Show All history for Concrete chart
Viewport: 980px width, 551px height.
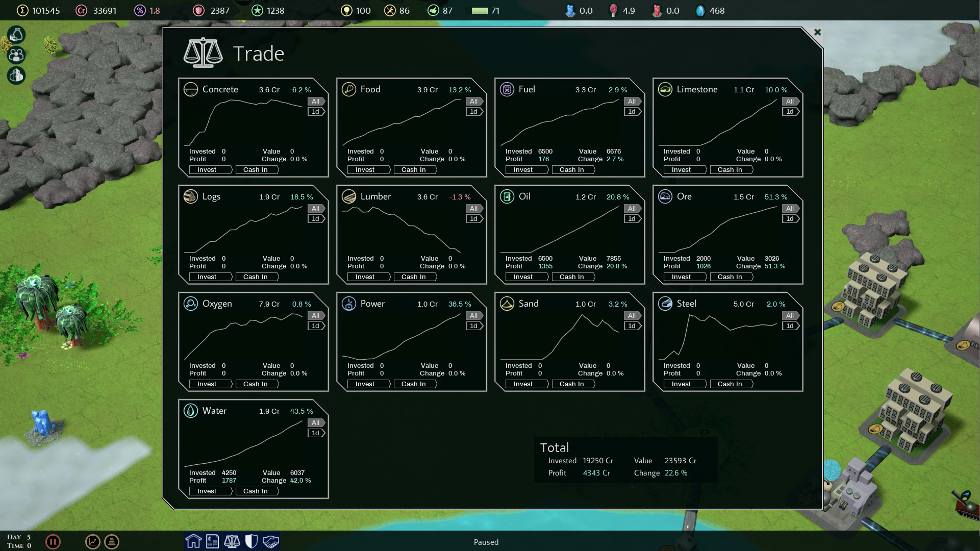click(x=316, y=102)
